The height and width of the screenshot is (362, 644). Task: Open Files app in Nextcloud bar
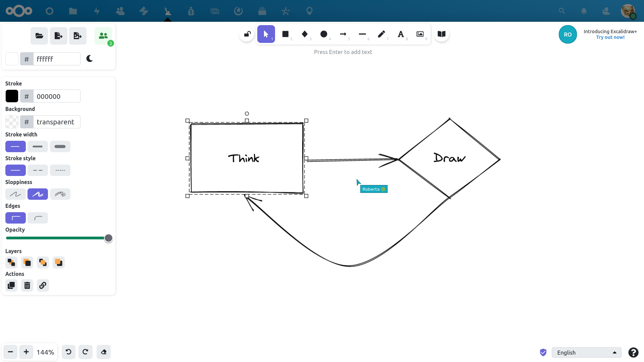[73, 11]
